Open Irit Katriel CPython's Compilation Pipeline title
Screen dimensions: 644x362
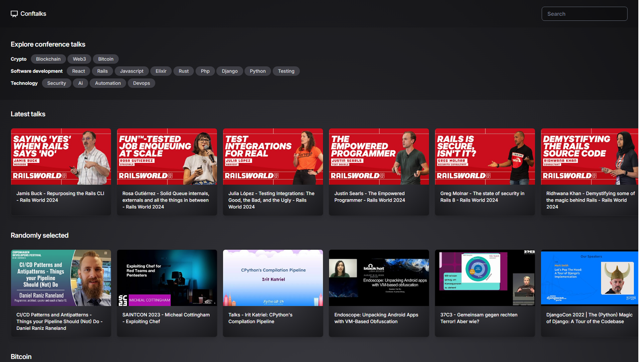[260, 318]
